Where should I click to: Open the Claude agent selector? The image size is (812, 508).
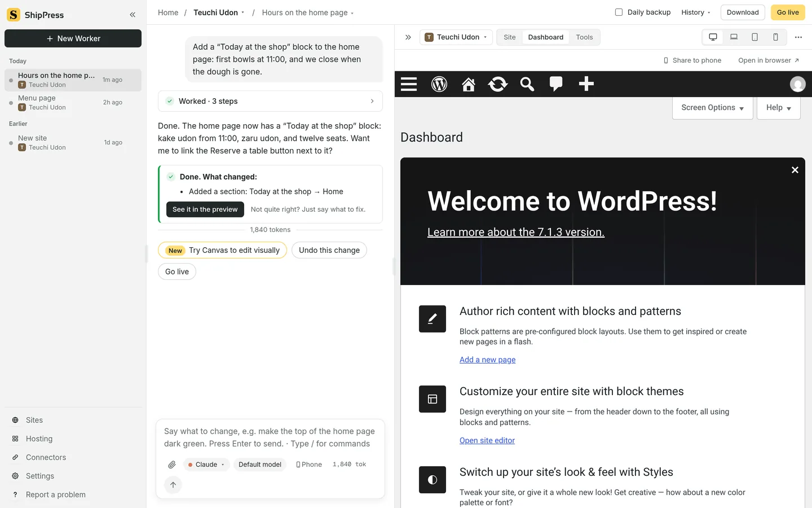(206, 465)
